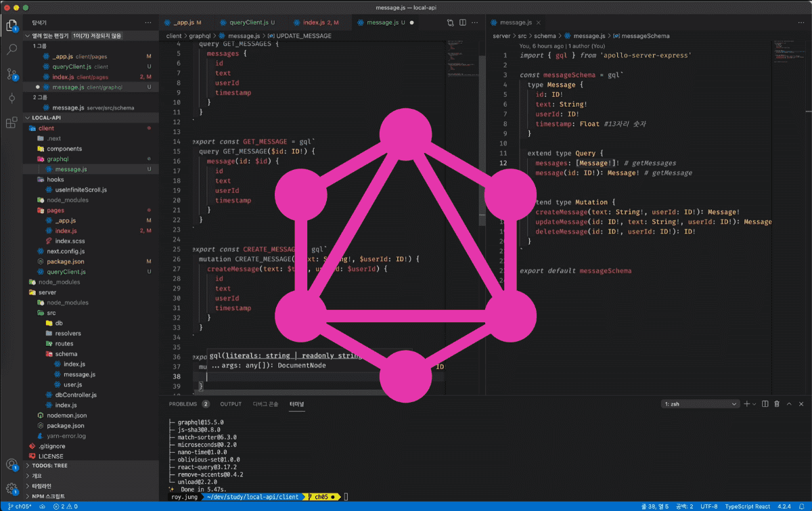
Task: Open notifications bell in the status bar
Action: click(802, 506)
